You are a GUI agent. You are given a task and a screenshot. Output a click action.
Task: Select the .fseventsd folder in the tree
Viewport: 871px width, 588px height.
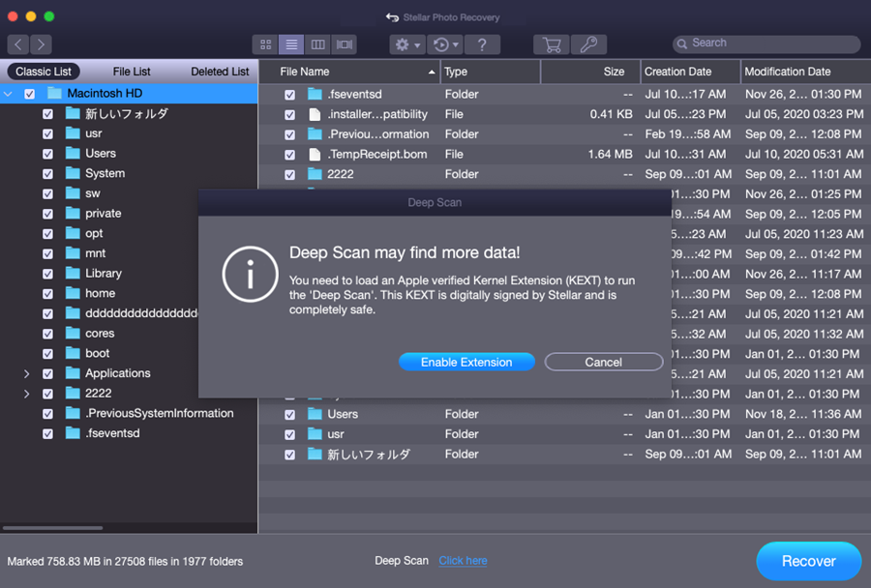[112, 433]
